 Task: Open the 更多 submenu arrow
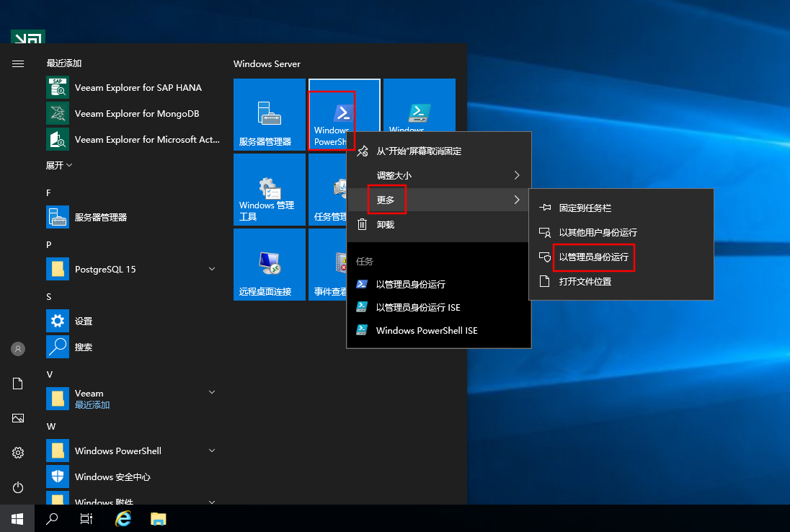tap(516, 200)
